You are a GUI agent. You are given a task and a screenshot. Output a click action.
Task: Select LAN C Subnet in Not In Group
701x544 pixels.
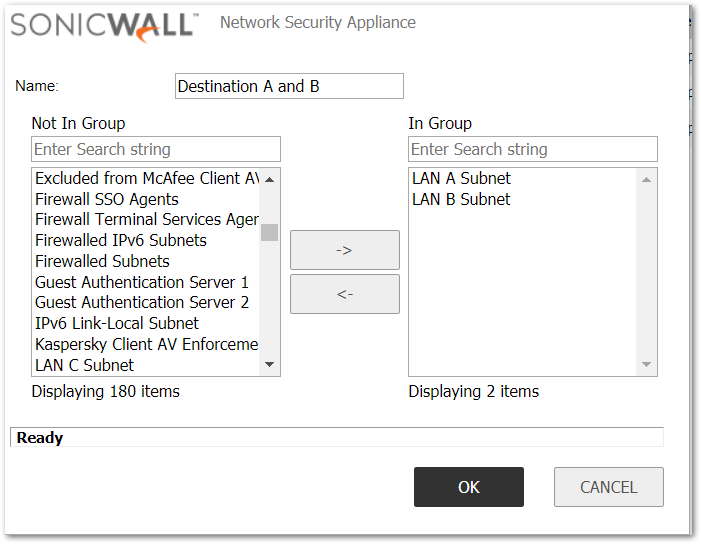[84, 365]
